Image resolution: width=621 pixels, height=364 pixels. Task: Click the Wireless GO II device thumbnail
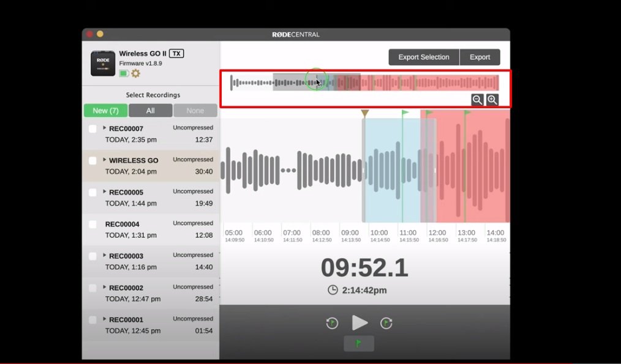click(103, 63)
